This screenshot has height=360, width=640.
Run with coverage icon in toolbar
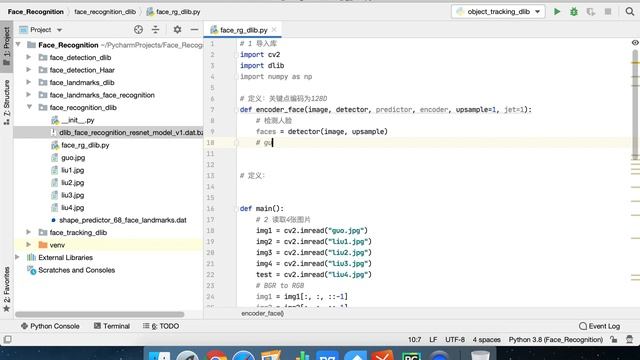click(591, 11)
